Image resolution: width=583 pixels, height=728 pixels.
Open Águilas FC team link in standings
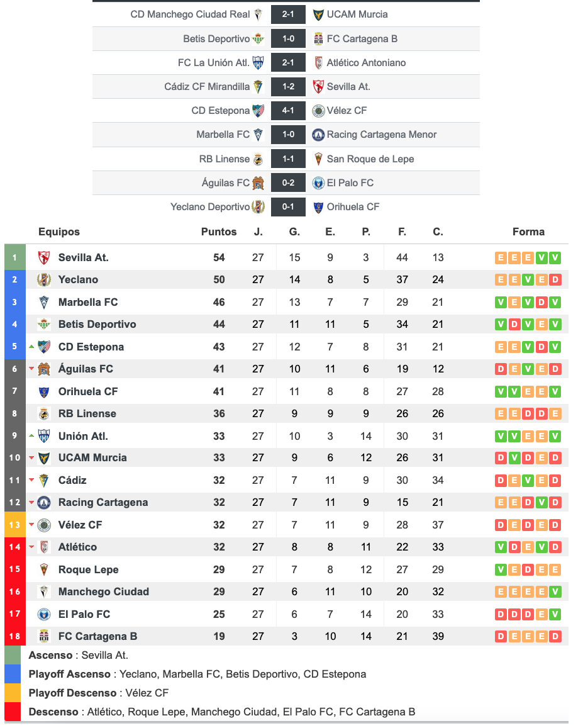click(x=86, y=369)
